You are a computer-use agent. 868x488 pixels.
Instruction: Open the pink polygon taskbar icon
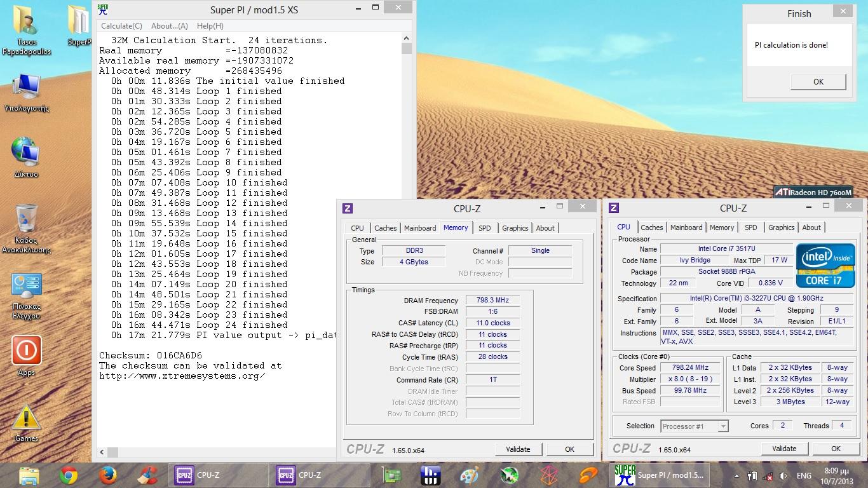click(548, 475)
